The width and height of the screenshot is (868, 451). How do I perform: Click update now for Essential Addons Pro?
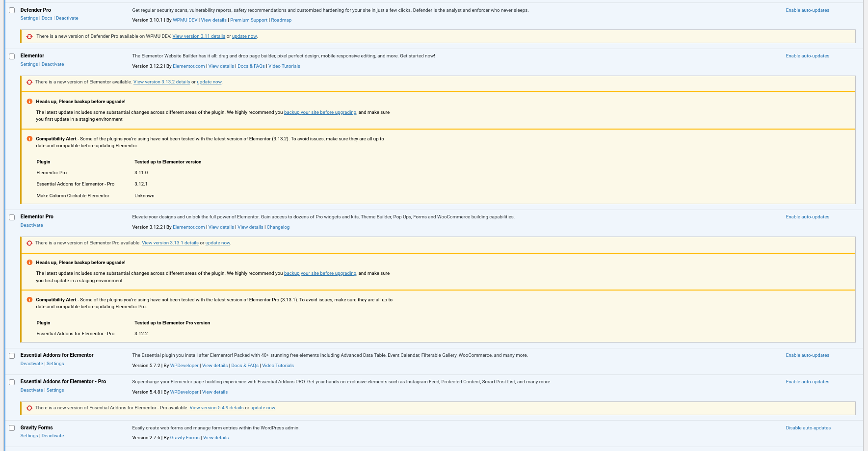[x=263, y=408]
